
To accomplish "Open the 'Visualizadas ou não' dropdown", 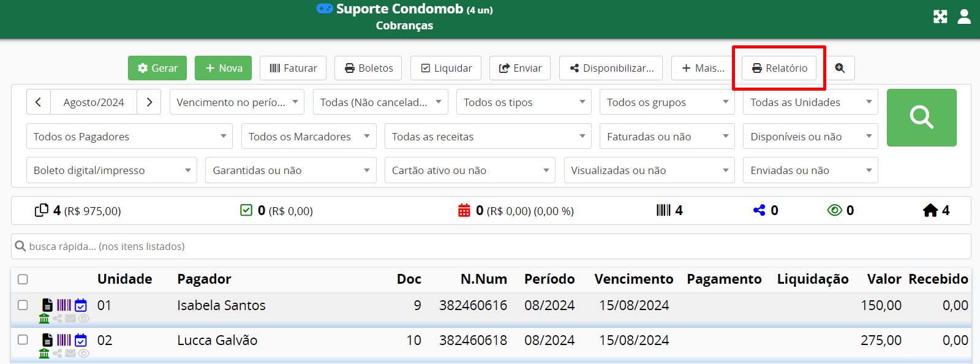I will [x=649, y=170].
